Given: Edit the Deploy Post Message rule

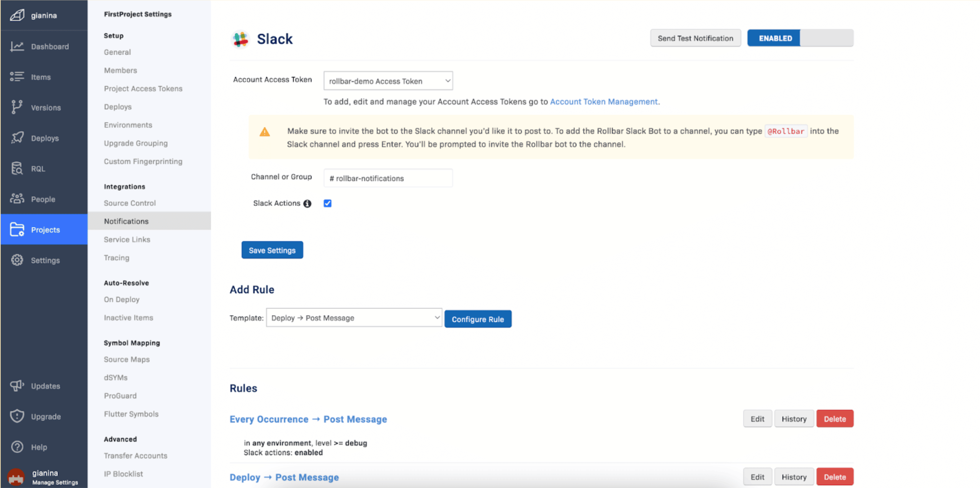Looking at the screenshot, I should (757, 477).
